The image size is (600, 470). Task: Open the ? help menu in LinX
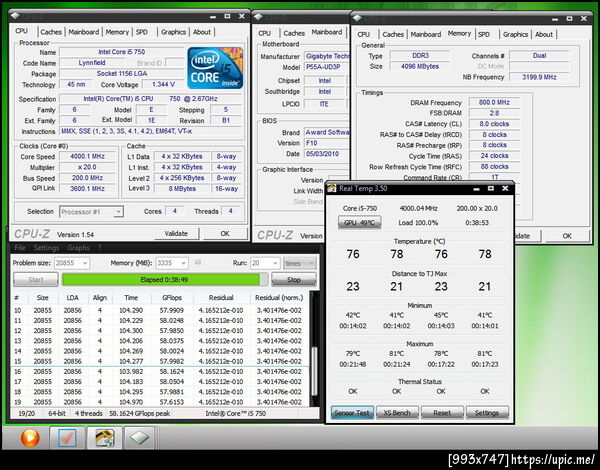(x=99, y=248)
